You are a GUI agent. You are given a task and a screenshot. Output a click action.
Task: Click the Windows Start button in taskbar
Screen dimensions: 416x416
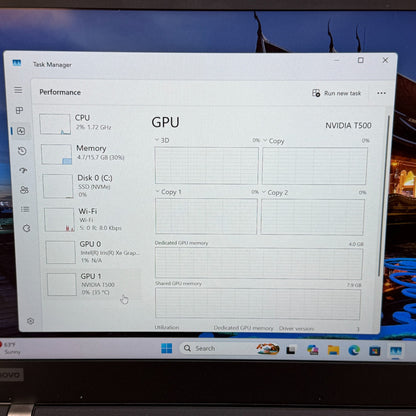point(166,348)
